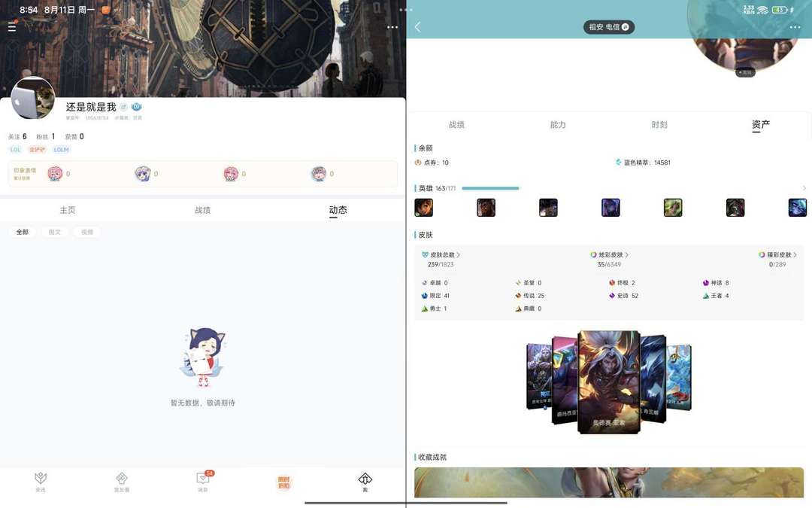Image resolution: width=812 pixels, height=508 pixels.
Task: Expand the 臻彩皮肤 entry
Action: click(x=778, y=255)
